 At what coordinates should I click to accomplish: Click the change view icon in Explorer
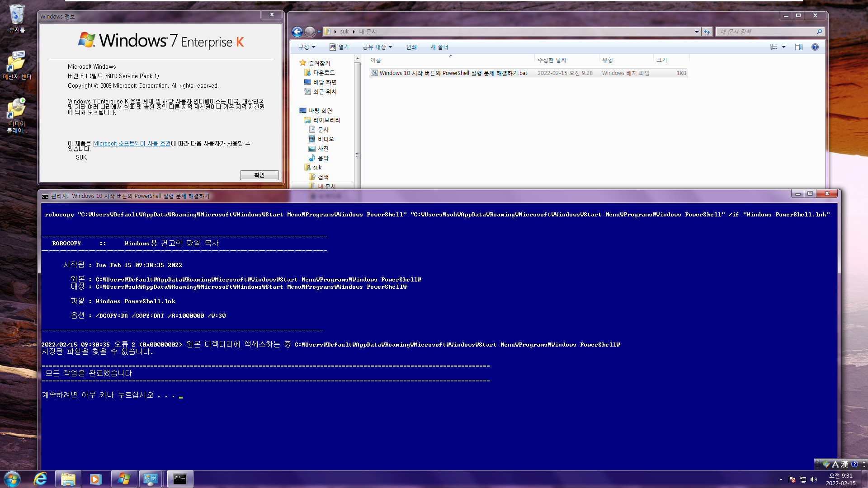(x=774, y=47)
